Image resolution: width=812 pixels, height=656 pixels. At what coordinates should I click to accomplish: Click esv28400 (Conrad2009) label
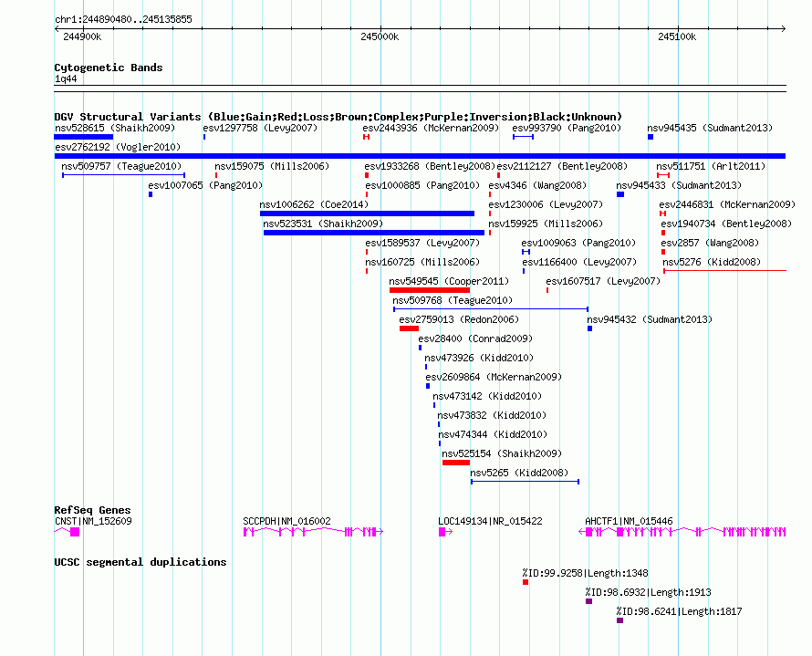point(475,338)
